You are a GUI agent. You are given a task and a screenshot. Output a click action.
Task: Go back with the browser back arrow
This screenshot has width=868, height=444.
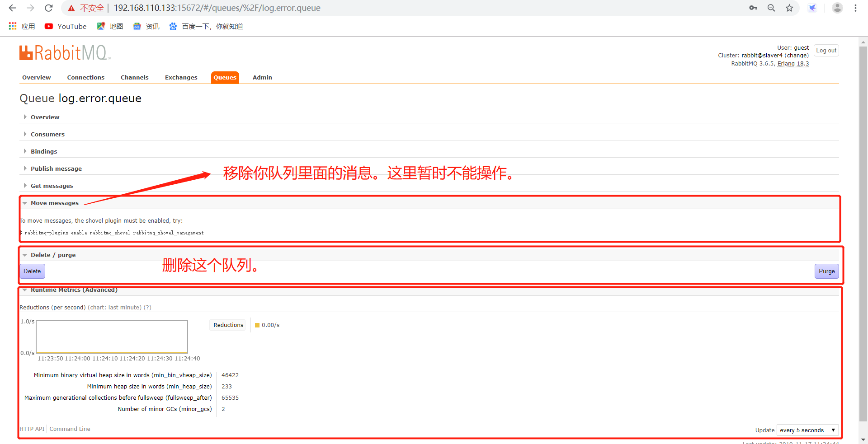point(12,8)
